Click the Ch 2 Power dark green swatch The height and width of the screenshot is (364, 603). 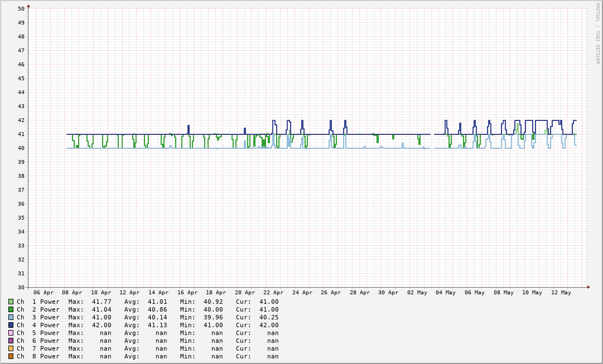click(11, 309)
